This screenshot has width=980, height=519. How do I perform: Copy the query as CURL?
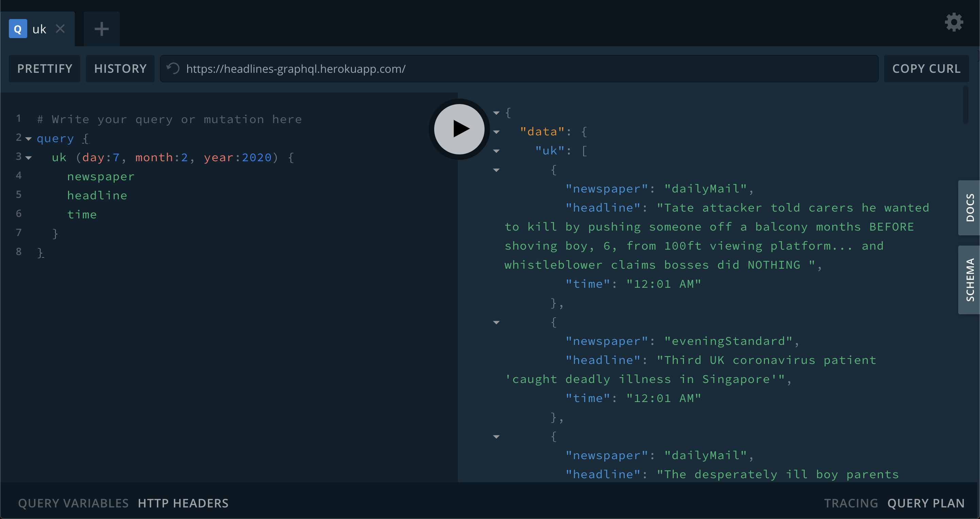926,68
